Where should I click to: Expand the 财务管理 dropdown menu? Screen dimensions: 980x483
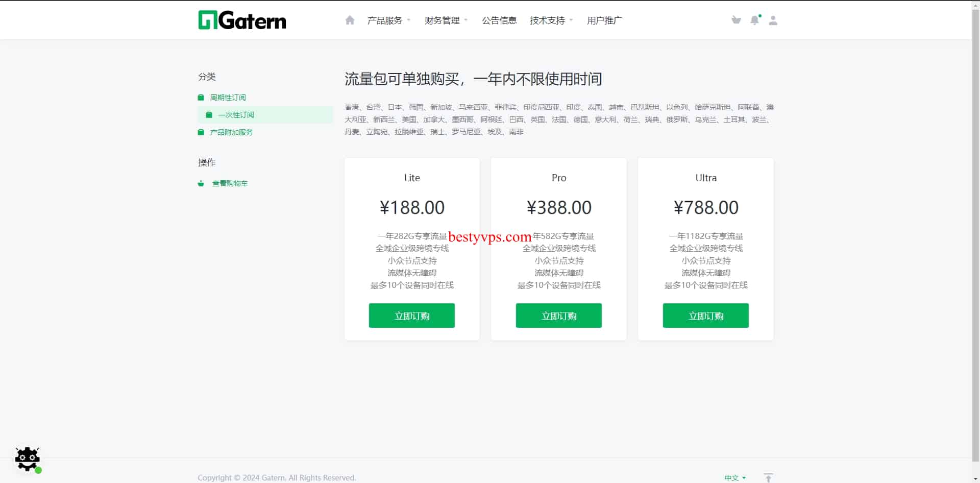click(x=446, y=20)
